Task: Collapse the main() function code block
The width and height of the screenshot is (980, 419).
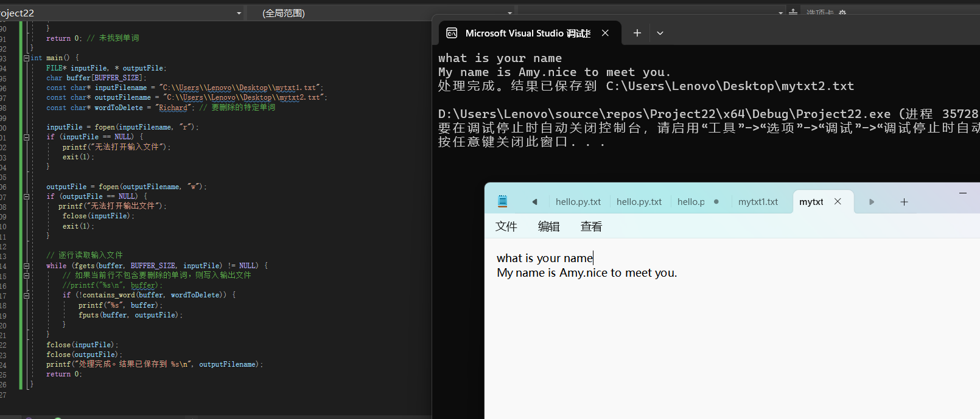Action: tap(26, 58)
